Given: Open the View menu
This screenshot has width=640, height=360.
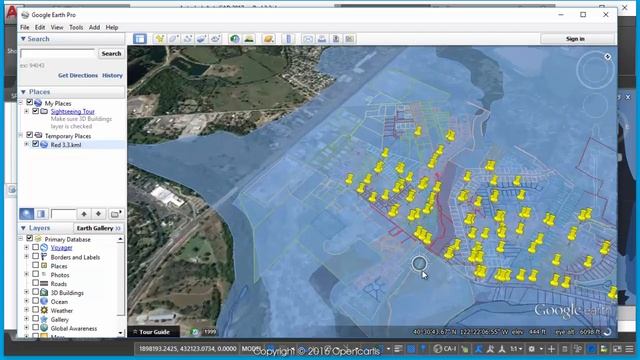Looking at the screenshot, I should 57,27.
